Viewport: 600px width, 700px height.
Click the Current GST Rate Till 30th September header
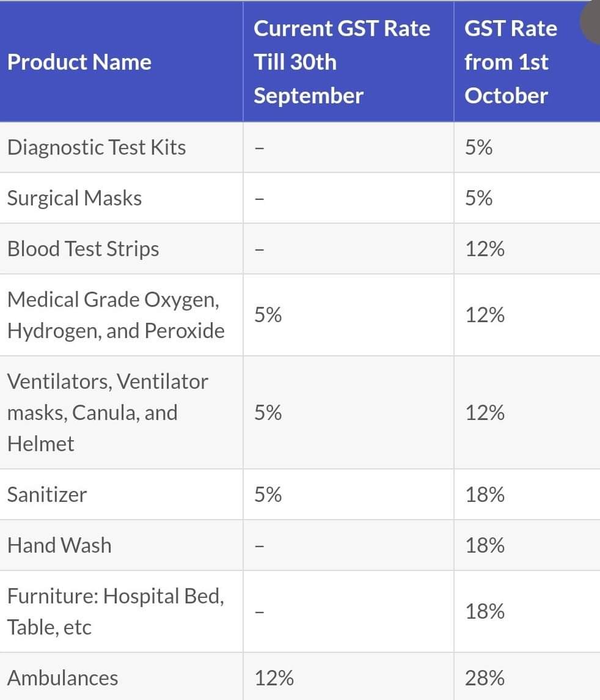click(x=342, y=62)
